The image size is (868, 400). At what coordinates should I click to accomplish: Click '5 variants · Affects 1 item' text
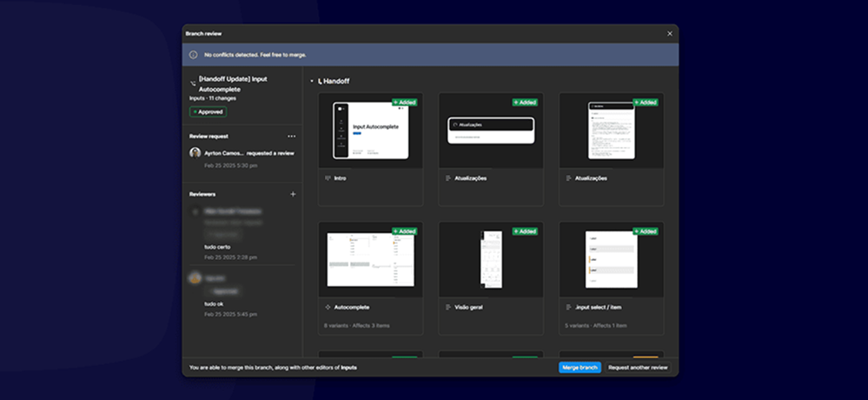click(x=597, y=326)
